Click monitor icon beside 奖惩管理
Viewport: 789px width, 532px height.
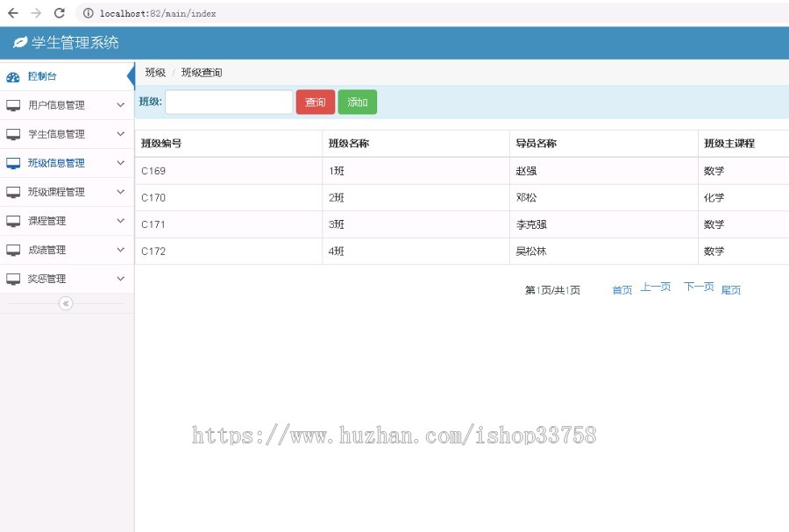point(13,279)
